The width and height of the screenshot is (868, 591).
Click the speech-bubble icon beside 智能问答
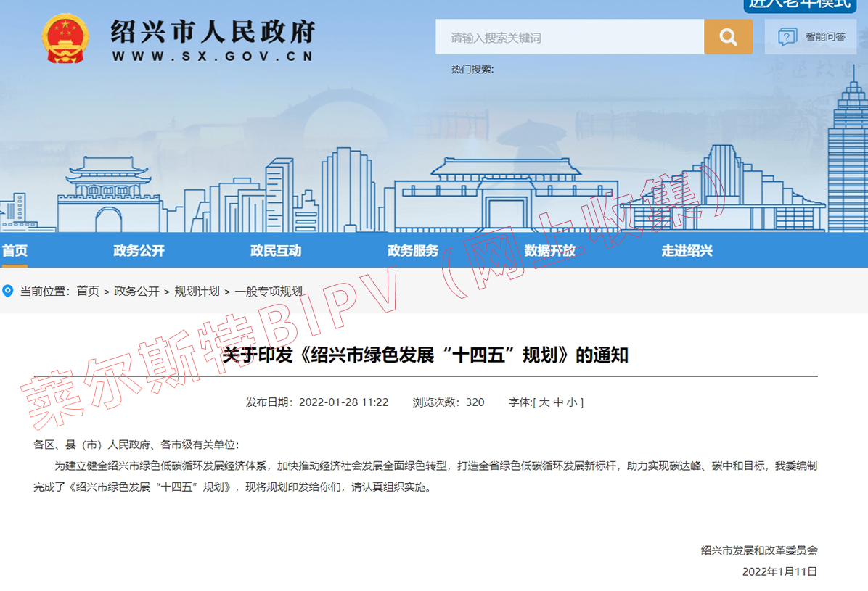point(787,37)
